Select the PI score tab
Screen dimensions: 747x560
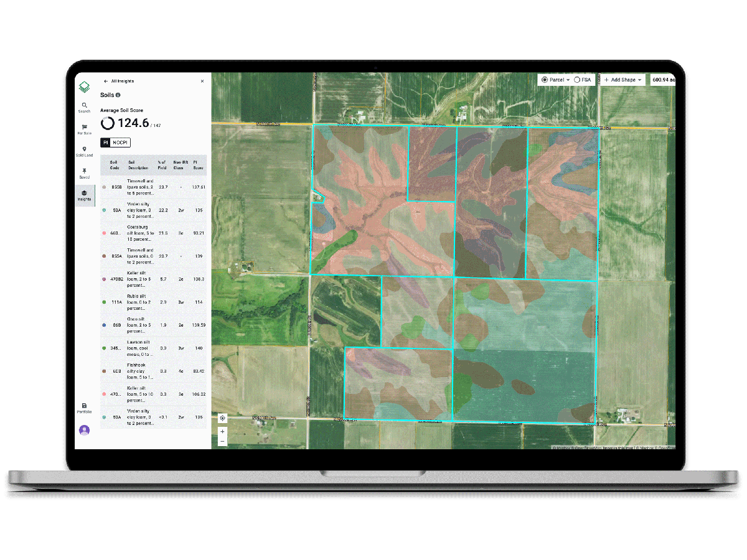(105, 142)
